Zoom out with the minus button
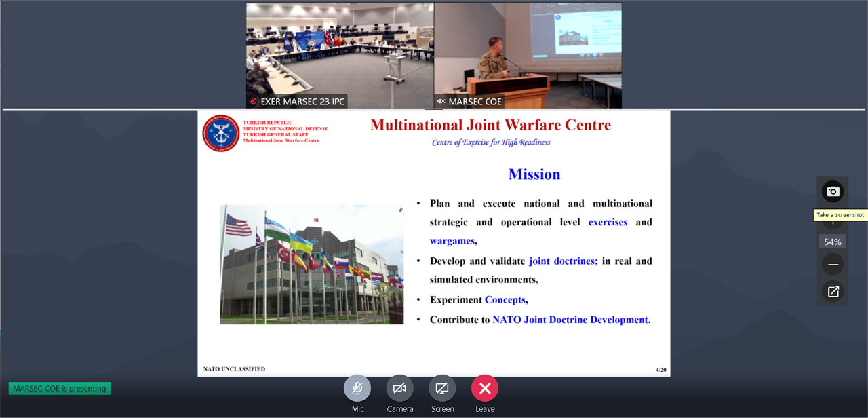The height and width of the screenshot is (418, 868). point(833,264)
